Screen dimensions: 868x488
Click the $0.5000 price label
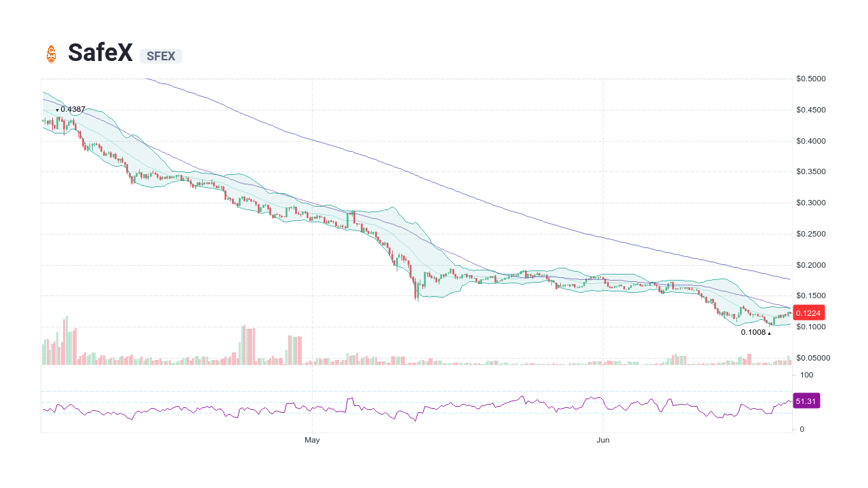(x=810, y=78)
